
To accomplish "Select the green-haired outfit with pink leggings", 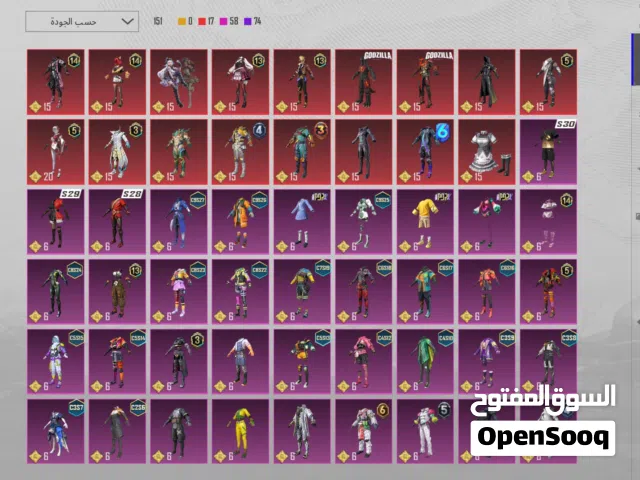I will (x=240, y=291).
